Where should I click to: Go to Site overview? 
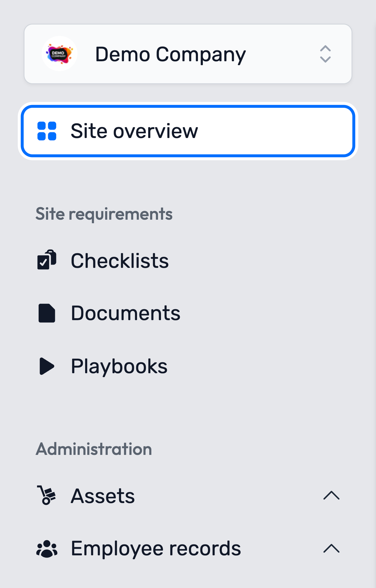point(188,131)
